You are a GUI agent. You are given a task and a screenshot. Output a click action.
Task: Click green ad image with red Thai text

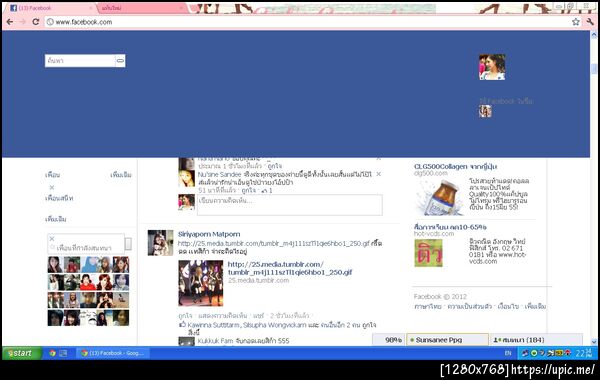coord(429,253)
